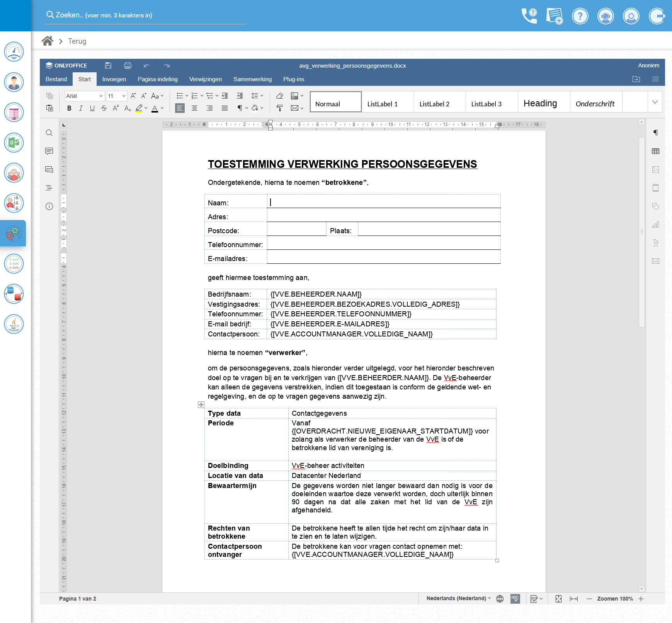Open the chat panel in left sidebar
This screenshot has height=623, width=672.
click(x=49, y=169)
